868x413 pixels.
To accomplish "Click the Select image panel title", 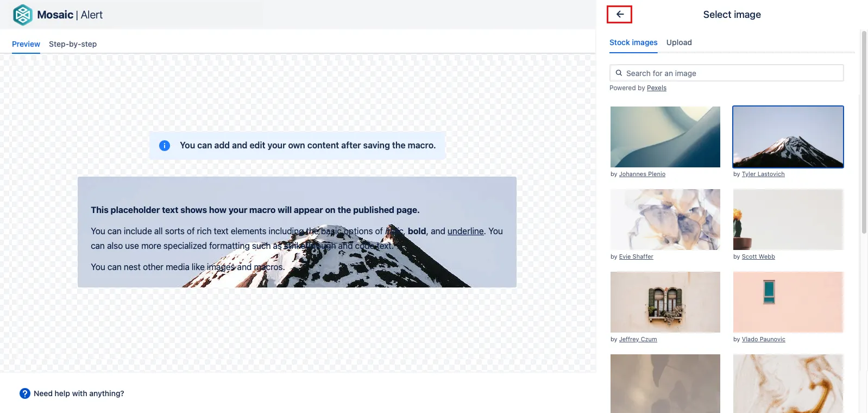I will 732,15.
